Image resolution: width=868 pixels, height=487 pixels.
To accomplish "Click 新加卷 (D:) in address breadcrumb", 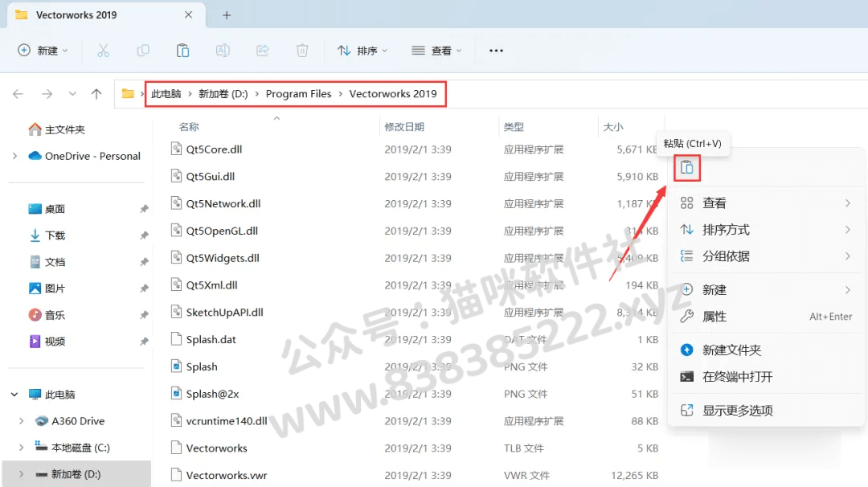I will (223, 94).
